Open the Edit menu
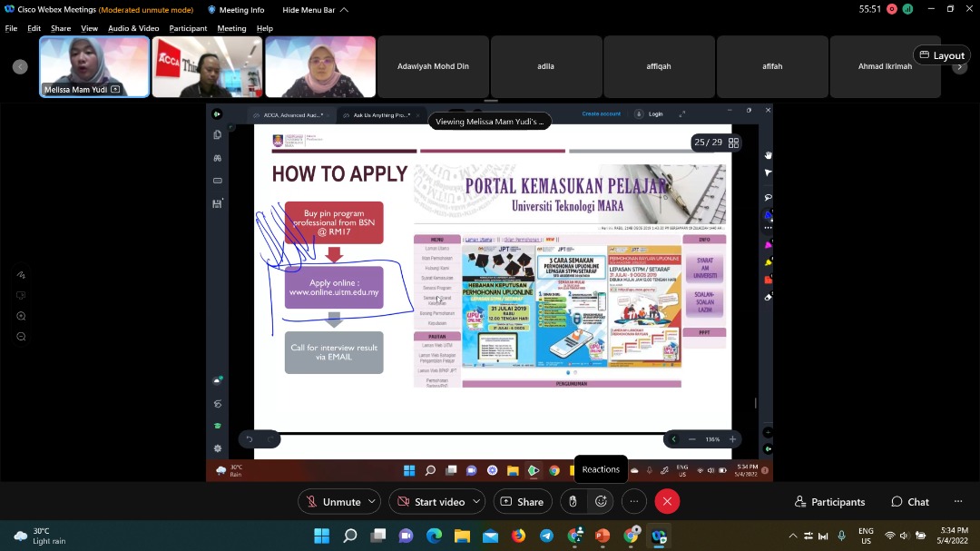Screen dimensions: 980x551 click(x=34, y=28)
